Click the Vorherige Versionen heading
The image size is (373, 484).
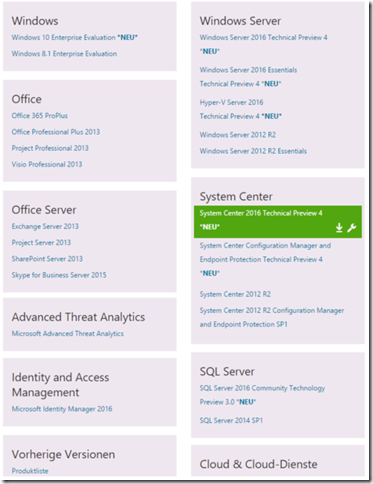[x=63, y=454]
